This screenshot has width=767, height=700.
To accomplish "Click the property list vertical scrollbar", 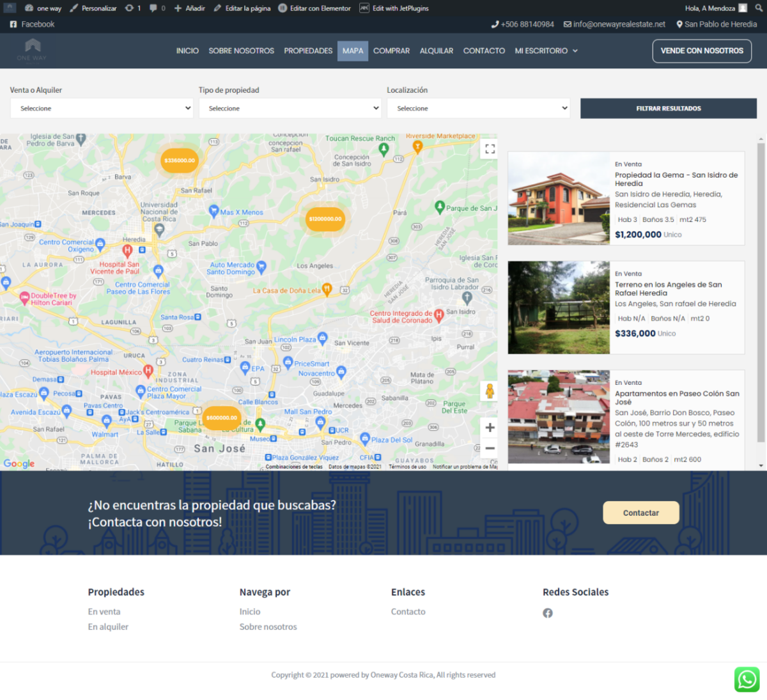I will (x=761, y=293).
